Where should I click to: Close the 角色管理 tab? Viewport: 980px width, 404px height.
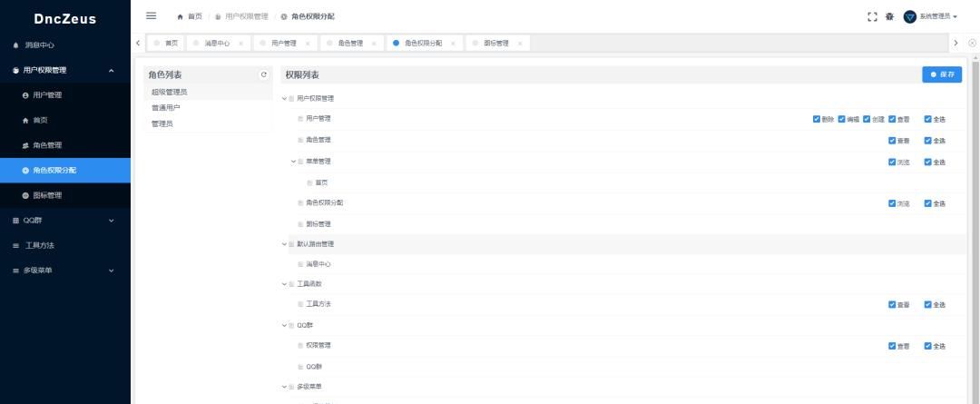(x=374, y=44)
